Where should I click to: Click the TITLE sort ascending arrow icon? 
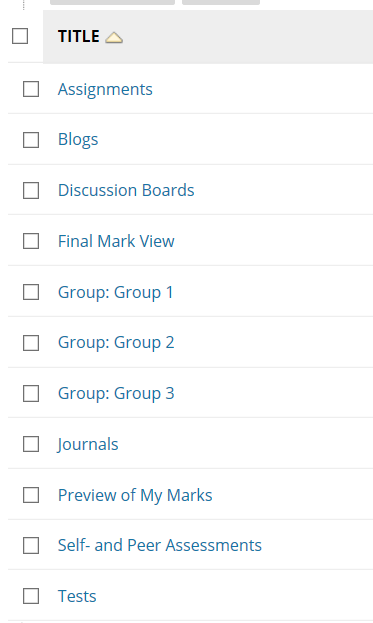pos(114,38)
